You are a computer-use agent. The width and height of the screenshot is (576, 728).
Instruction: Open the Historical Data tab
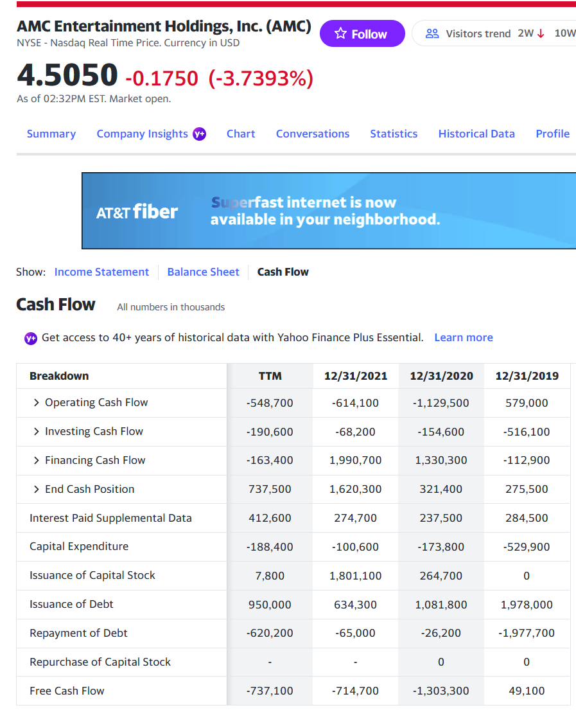[x=476, y=134]
